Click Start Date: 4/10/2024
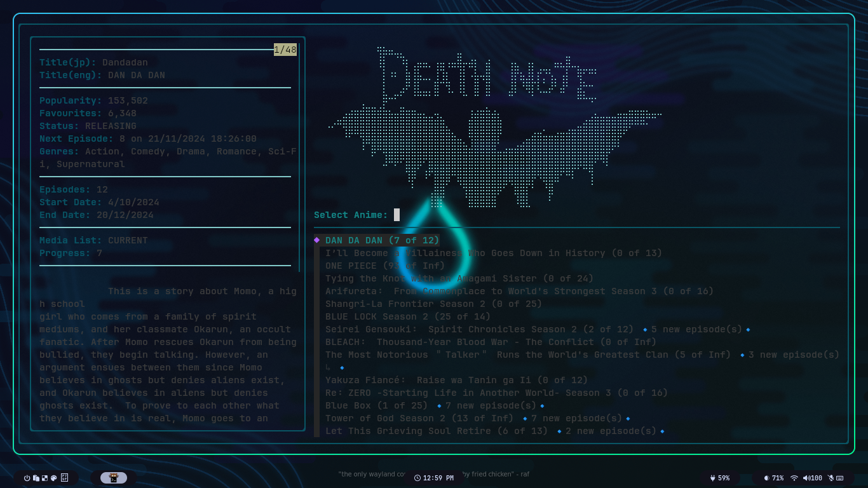The height and width of the screenshot is (488, 868). 99,202
